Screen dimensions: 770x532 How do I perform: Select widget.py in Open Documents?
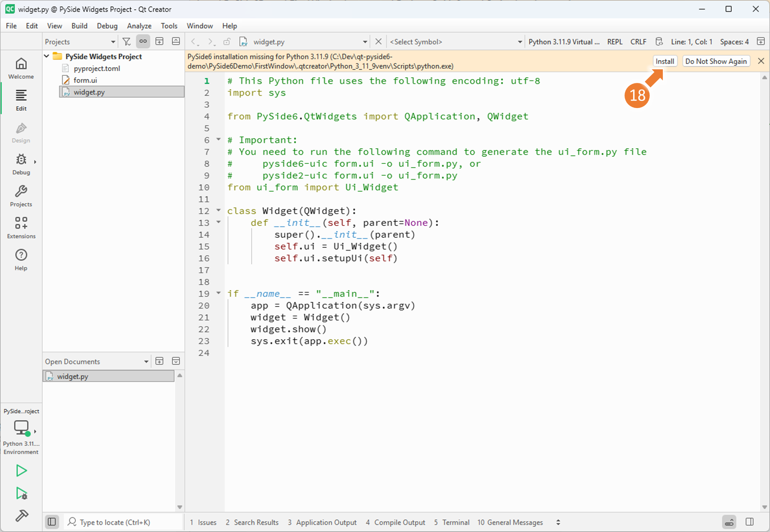(x=109, y=376)
